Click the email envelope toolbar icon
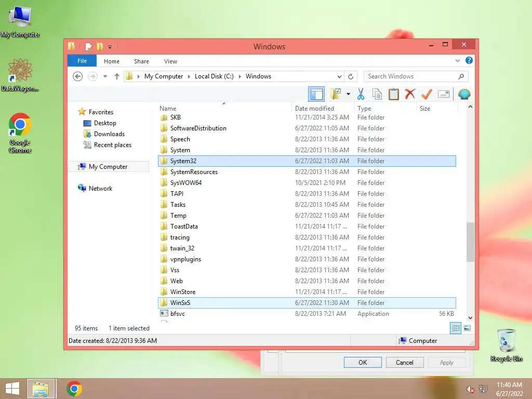 click(x=444, y=94)
